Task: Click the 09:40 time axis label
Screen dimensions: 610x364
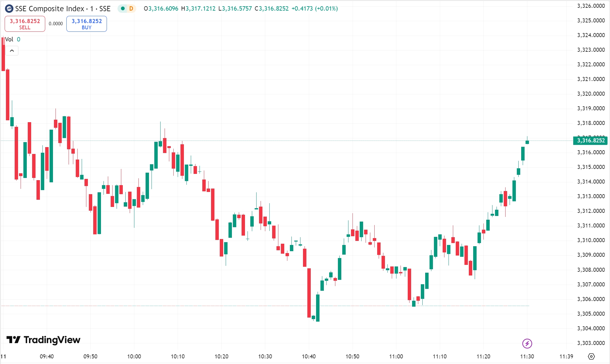Action: point(47,356)
